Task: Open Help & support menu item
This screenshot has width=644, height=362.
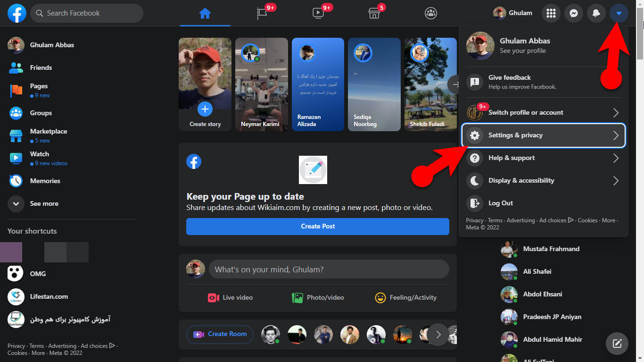Action: [543, 158]
